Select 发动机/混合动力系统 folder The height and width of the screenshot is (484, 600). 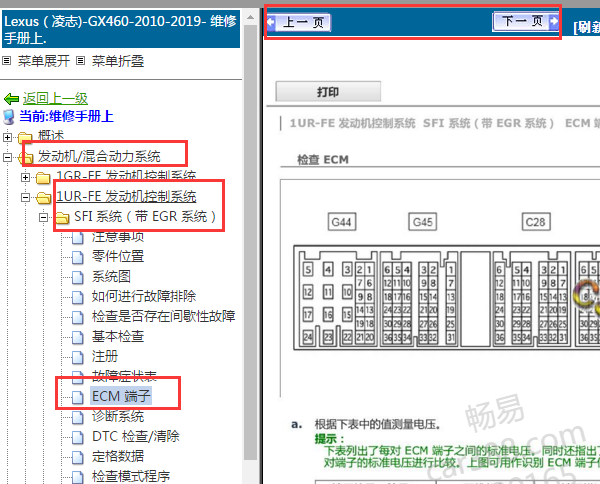[99, 156]
